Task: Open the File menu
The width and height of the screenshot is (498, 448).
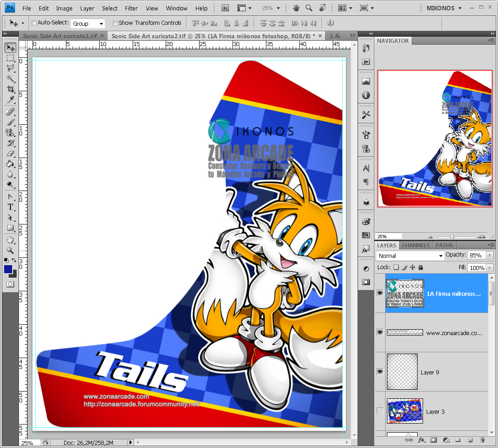Action: [27, 8]
